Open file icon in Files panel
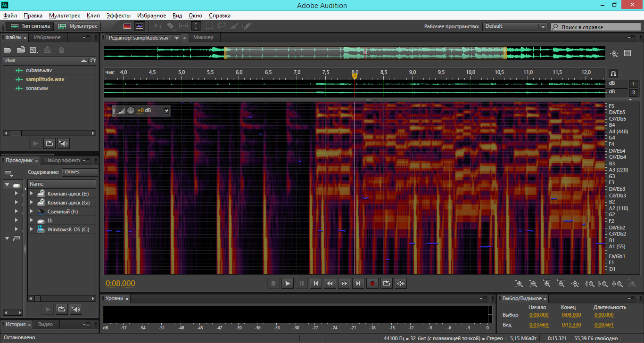The width and height of the screenshot is (644, 343). (x=8, y=49)
